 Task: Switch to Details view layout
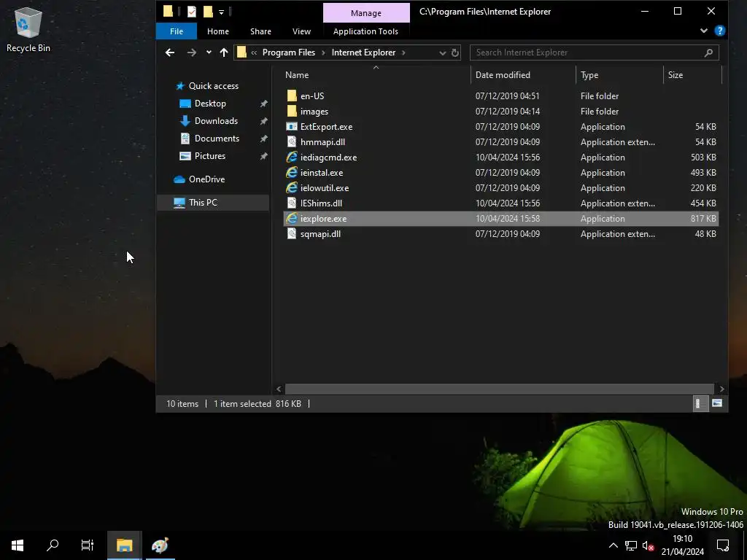pos(699,404)
